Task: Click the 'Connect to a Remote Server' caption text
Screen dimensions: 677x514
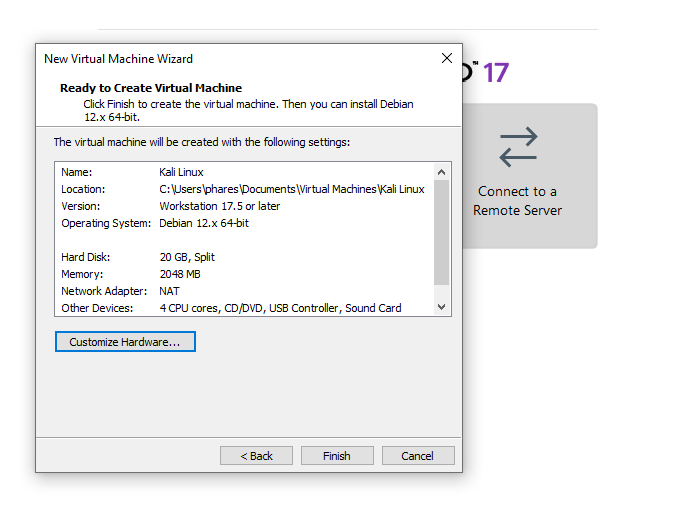Action: point(517,201)
